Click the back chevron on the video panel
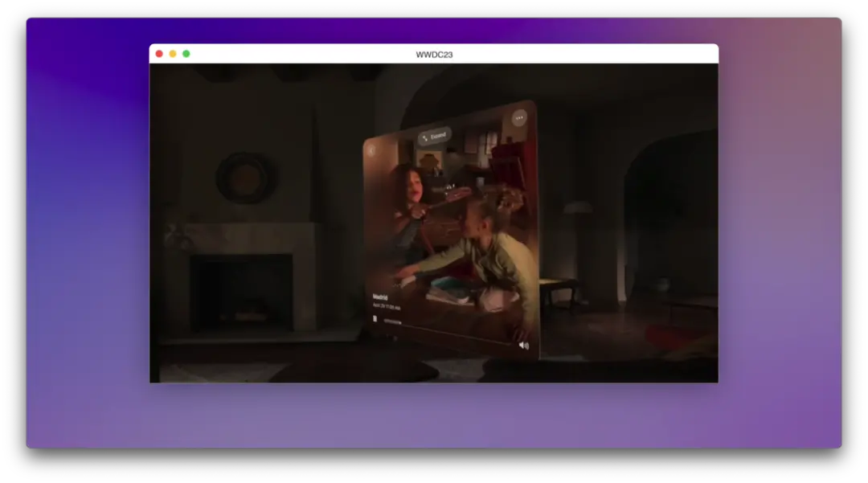Screen dimensions: 868x483 (x=371, y=151)
